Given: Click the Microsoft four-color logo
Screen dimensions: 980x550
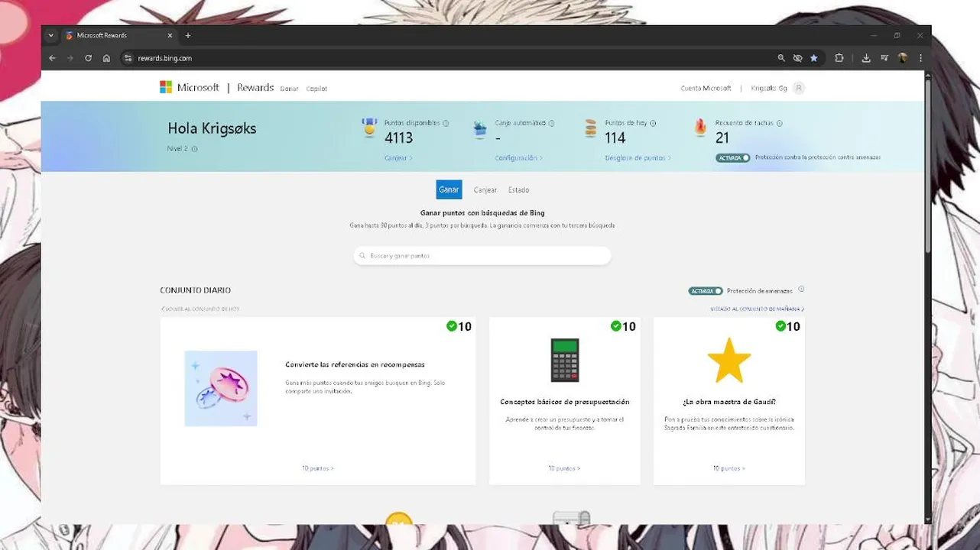Looking at the screenshot, I should click(166, 87).
